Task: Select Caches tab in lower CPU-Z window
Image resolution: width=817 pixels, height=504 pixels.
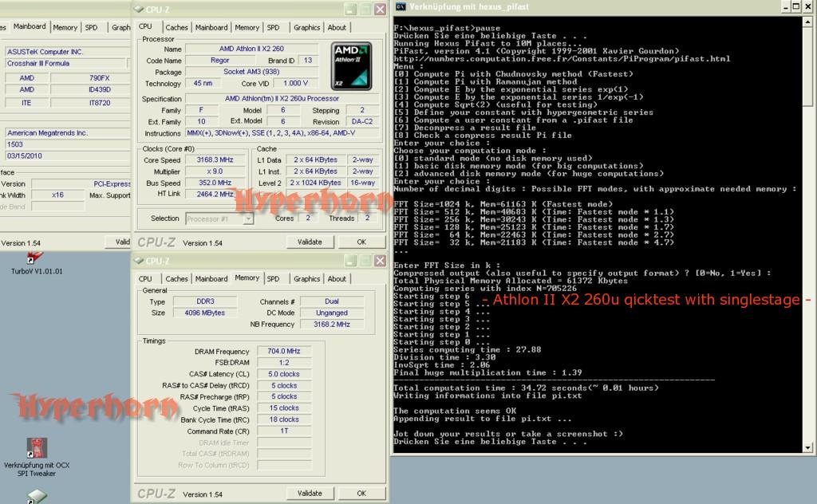Action: point(176,278)
